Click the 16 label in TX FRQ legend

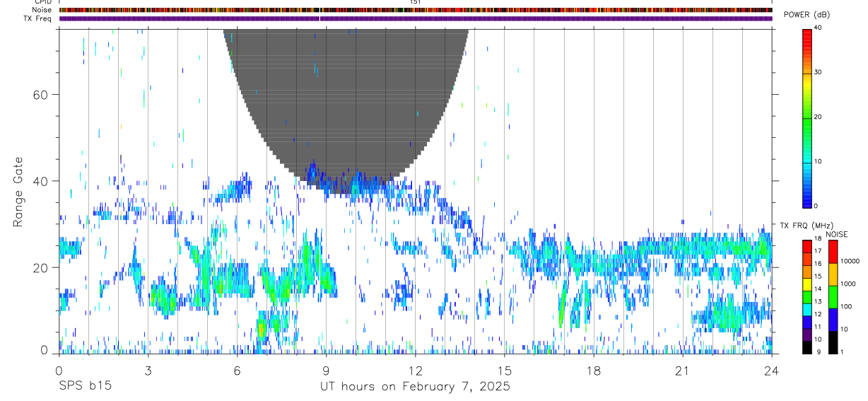tap(817, 264)
